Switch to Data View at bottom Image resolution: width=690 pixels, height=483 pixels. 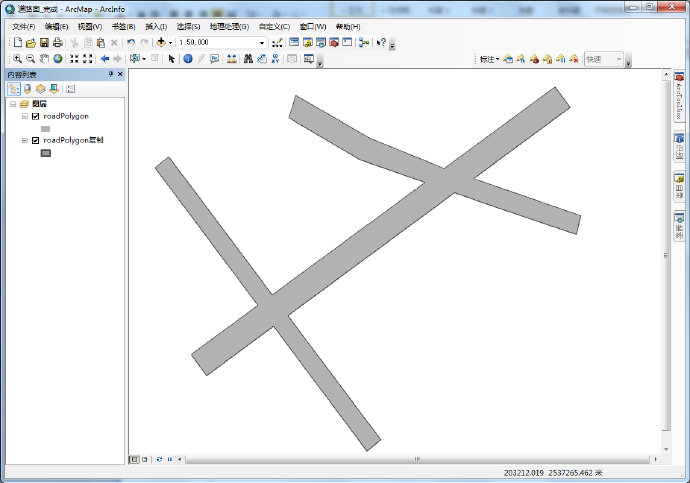(134, 459)
